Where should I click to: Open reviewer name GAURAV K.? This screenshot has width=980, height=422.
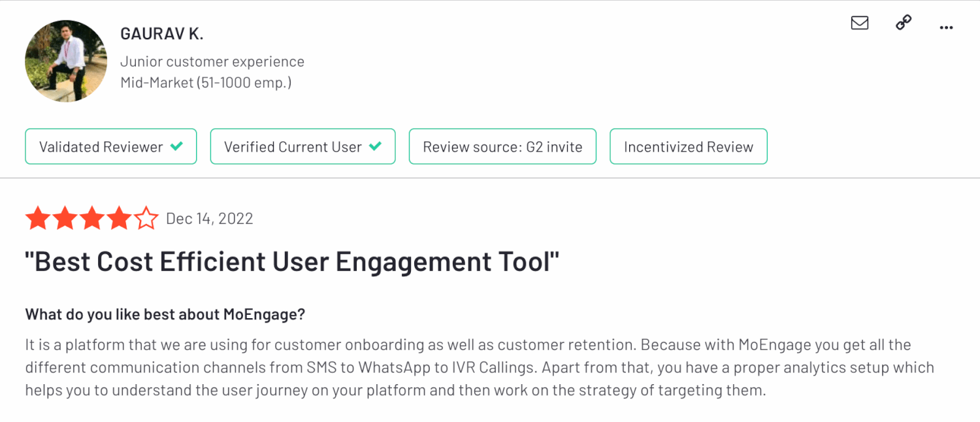161,35
